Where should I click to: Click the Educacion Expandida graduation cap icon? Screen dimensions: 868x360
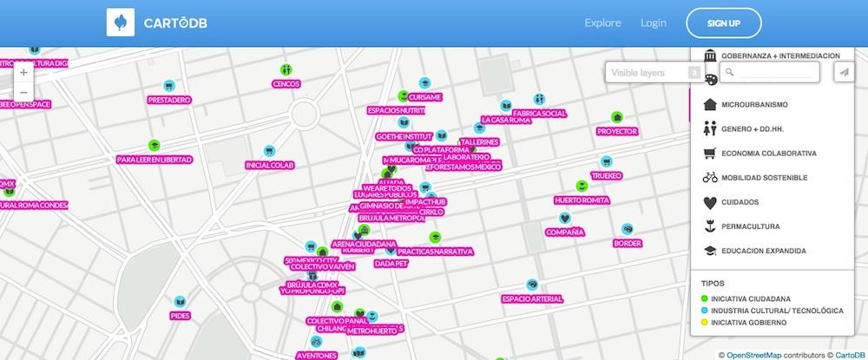click(x=710, y=251)
